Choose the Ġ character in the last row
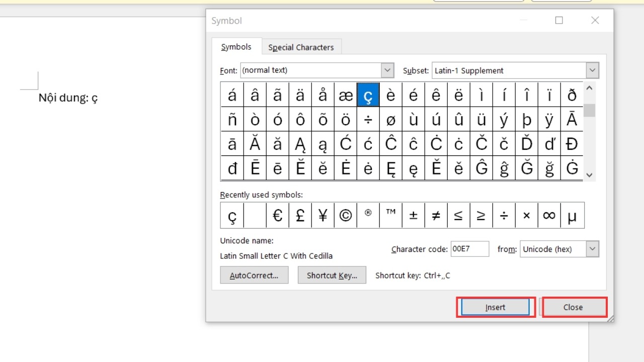Screen dimensions: 644x362 (572, 168)
